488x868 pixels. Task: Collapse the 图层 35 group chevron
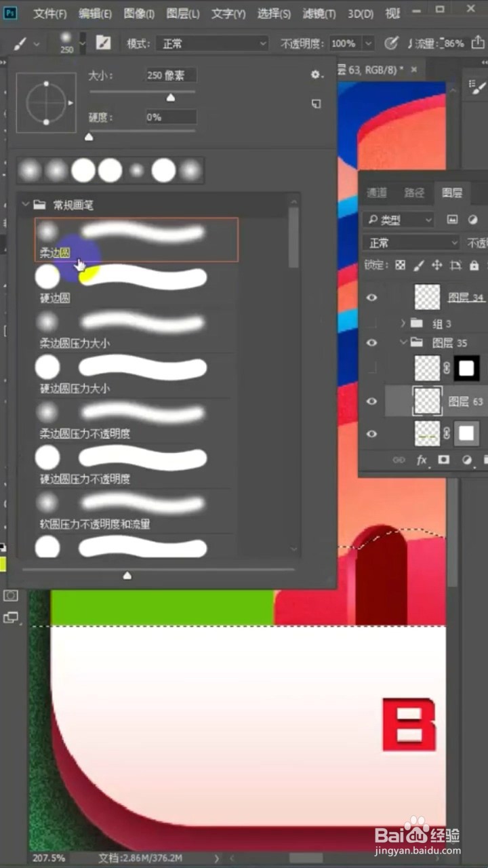tap(403, 342)
